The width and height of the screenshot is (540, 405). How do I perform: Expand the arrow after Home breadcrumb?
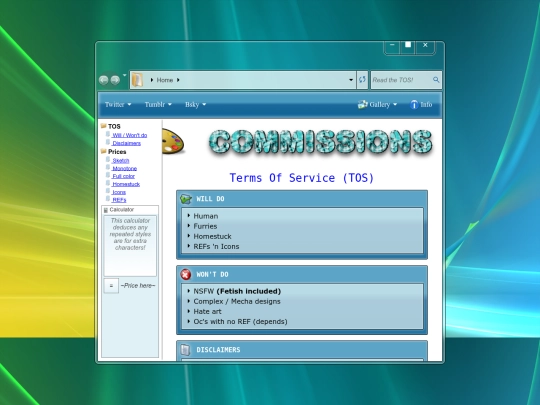point(178,80)
